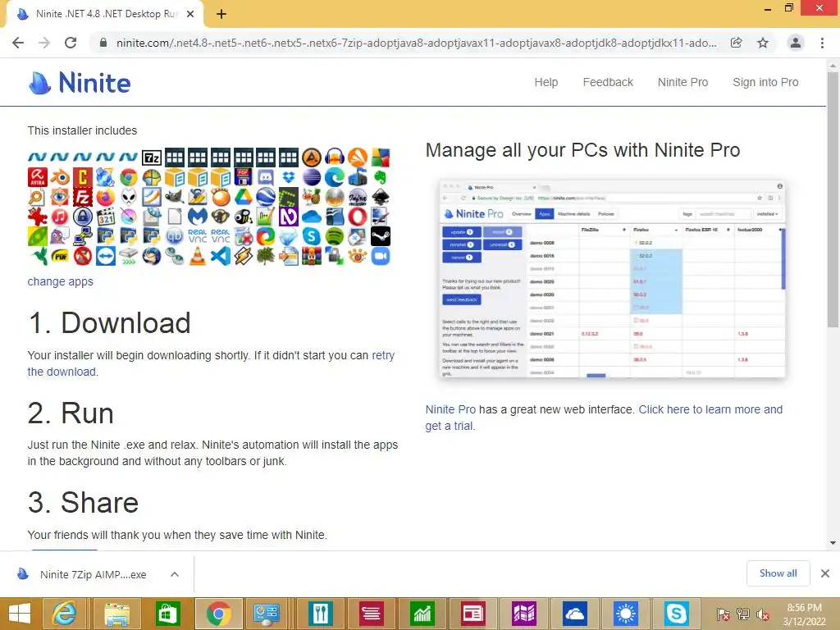The image size is (840, 630).
Task: Open File Explorer from the taskbar
Action: click(116, 614)
